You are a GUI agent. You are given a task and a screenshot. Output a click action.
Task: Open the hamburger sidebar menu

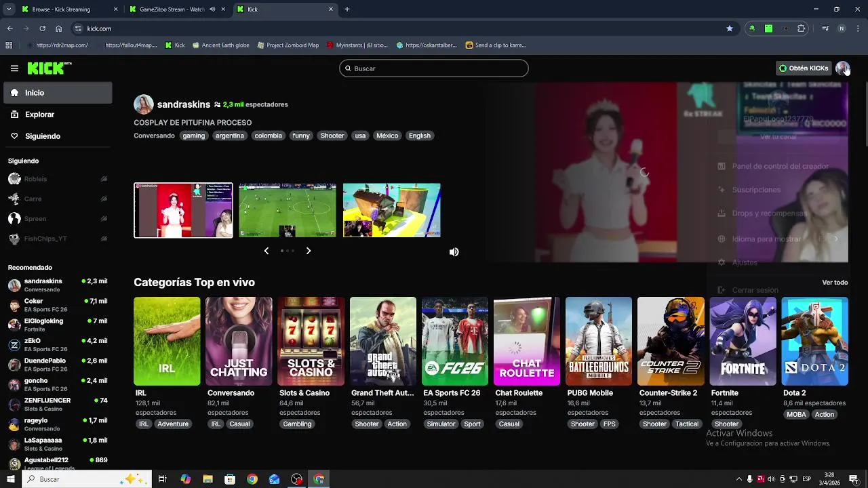click(x=14, y=68)
